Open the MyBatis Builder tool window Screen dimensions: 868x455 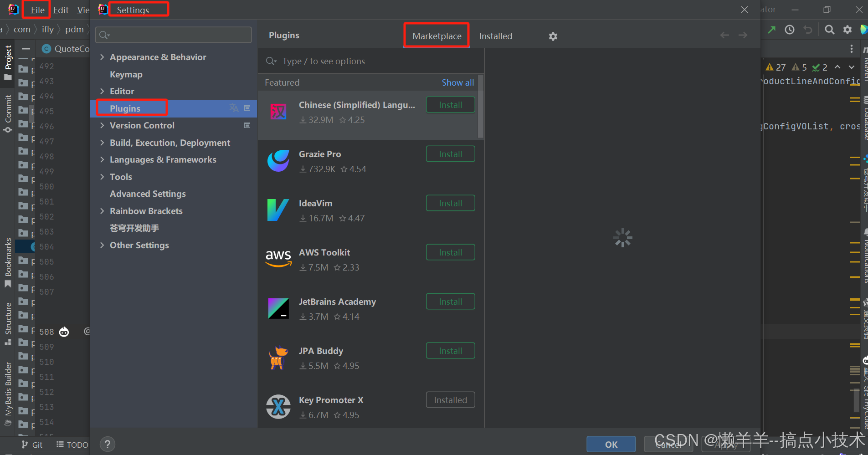point(8,394)
